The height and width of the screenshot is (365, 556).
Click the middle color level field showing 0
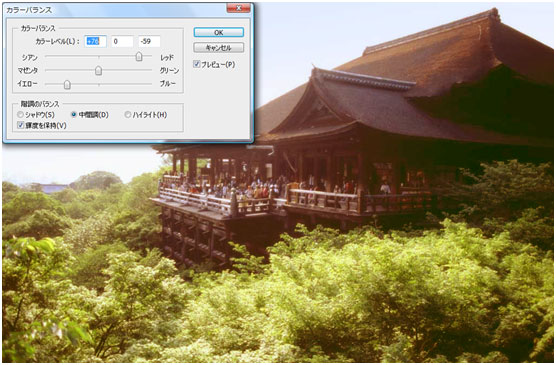point(122,42)
